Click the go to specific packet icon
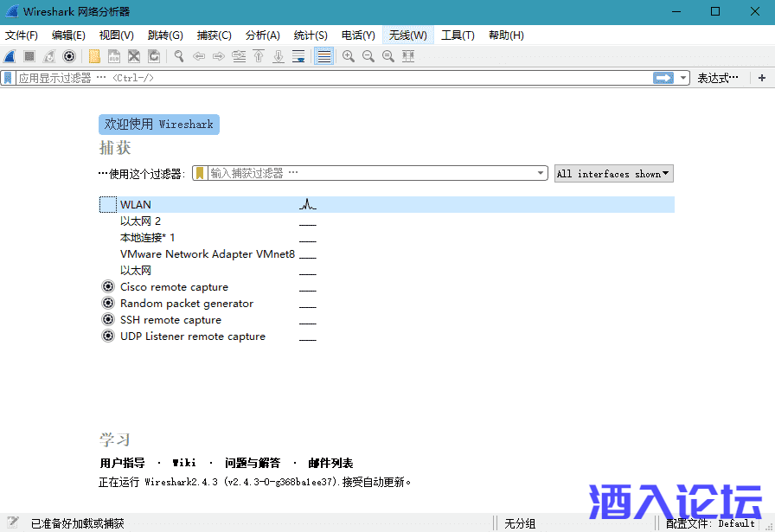Screen dimensions: 775x532 [x=239, y=56]
